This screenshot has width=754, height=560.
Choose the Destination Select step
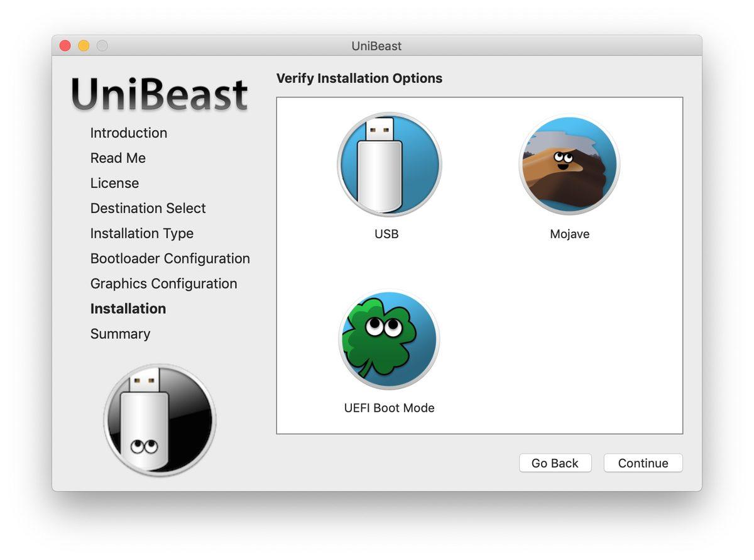[148, 209]
